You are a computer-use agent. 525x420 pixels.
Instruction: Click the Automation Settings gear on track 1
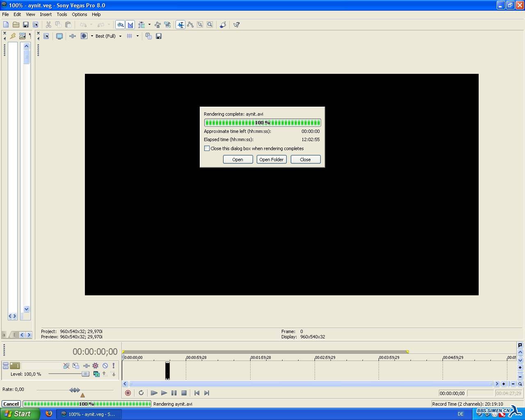(x=95, y=365)
